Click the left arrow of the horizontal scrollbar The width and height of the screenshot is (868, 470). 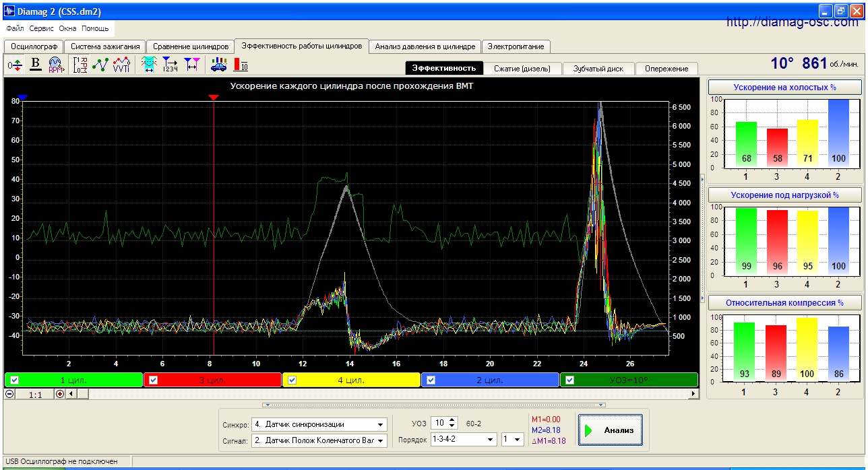[x=70, y=394]
